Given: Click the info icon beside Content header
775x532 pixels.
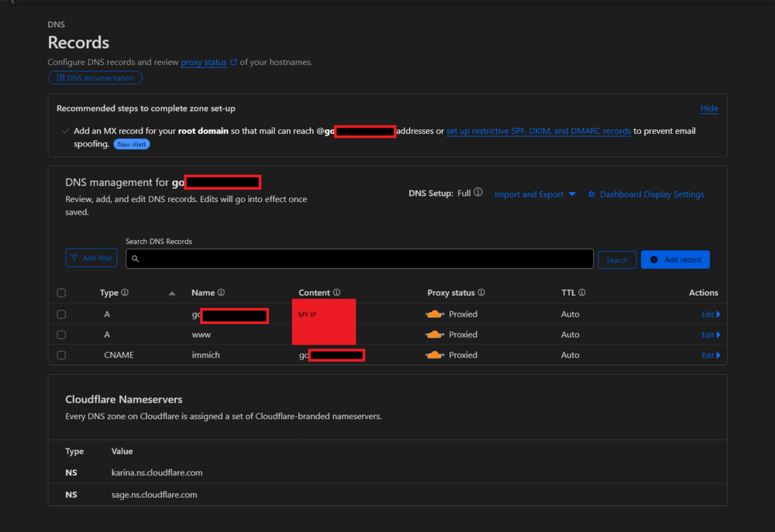Looking at the screenshot, I should point(336,293).
